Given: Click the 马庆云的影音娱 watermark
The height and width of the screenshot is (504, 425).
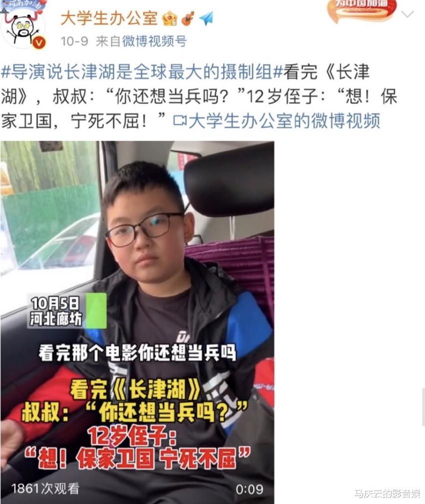Looking at the screenshot, I should pos(387,494).
